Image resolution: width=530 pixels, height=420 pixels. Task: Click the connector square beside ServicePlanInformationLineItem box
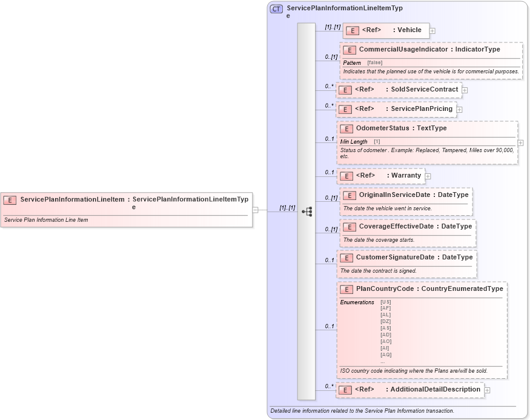[256, 210]
